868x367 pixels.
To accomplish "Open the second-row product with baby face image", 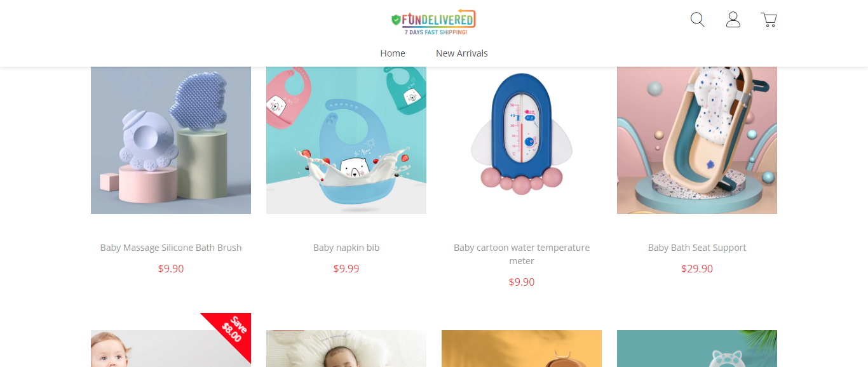I will (x=171, y=349).
